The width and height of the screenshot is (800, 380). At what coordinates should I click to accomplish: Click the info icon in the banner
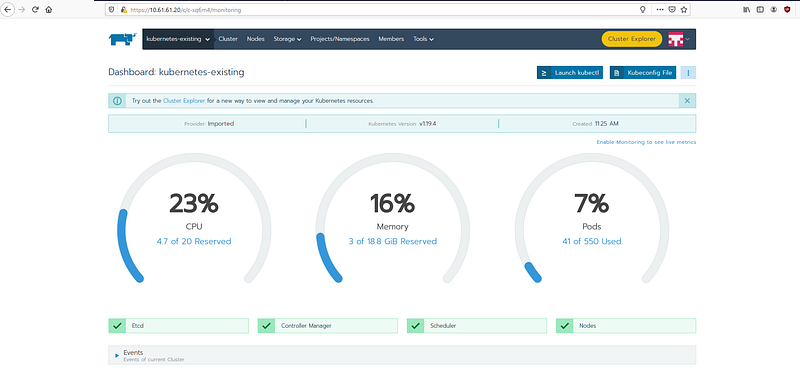117,101
